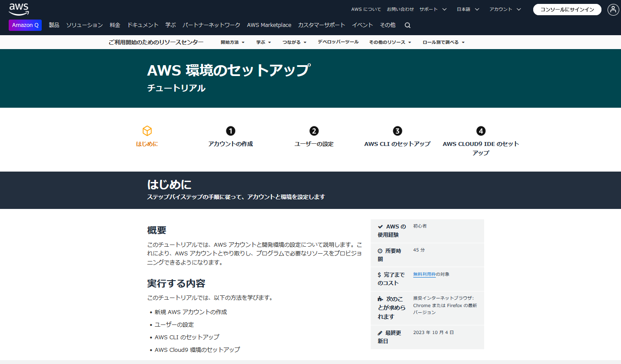Click dollar icon beside 完了までのコスト
Viewport: 621px width, 364px height.
(379, 275)
